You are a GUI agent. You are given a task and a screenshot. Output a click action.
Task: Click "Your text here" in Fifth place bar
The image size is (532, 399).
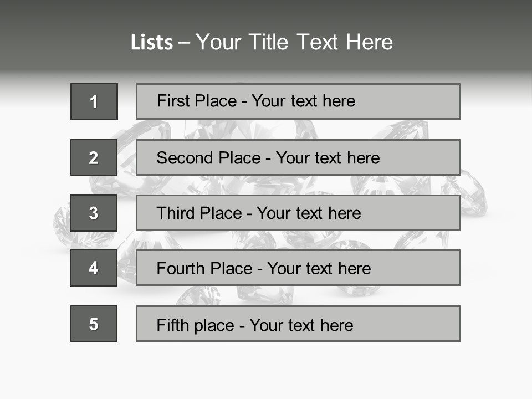pyautogui.click(x=301, y=325)
